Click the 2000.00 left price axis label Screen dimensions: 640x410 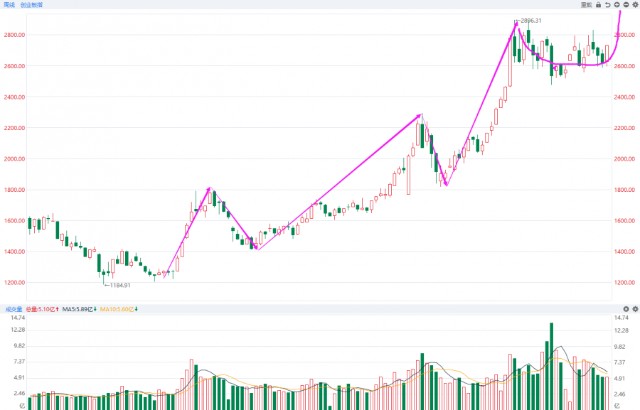[13, 159]
